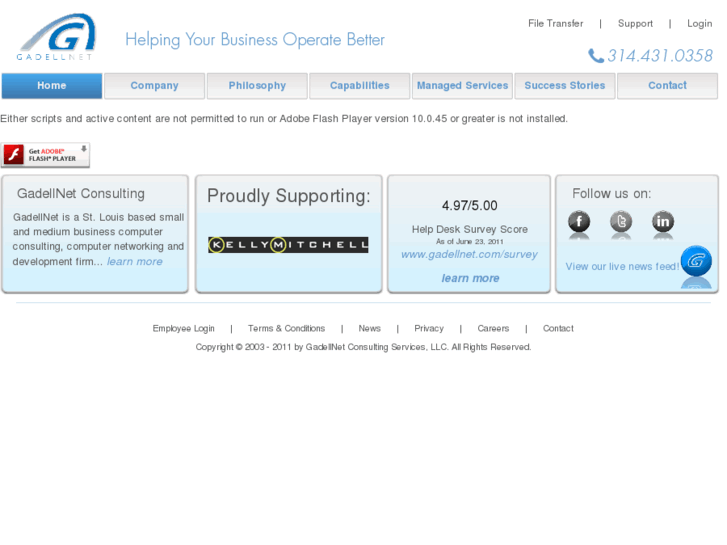Screen dimensions: 727x545
Task: Click learn more under Help Desk Survey Score
Action: [470, 278]
